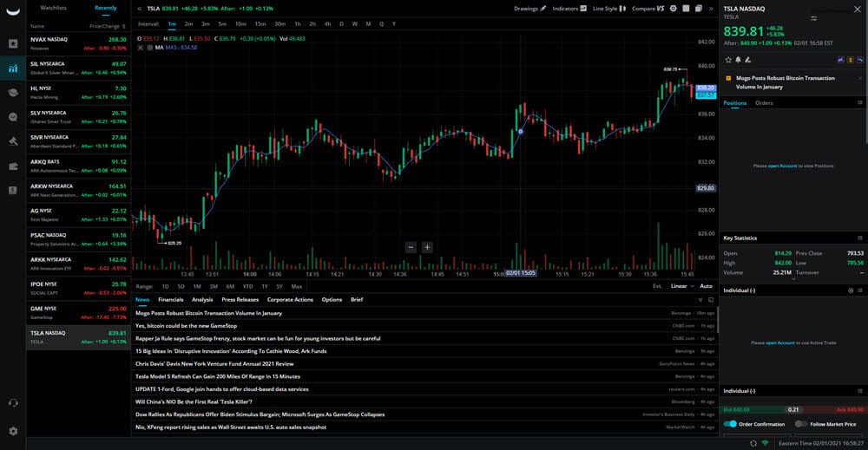The image size is (868, 450).
Task: Open the Indicators chart tool
Action: [x=569, y=9]
